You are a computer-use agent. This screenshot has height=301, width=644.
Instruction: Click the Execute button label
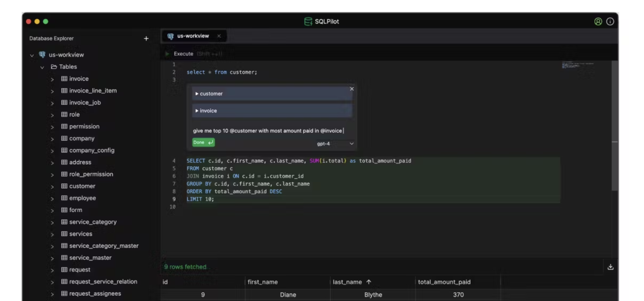pyautogui.click(x=183, y=54)
